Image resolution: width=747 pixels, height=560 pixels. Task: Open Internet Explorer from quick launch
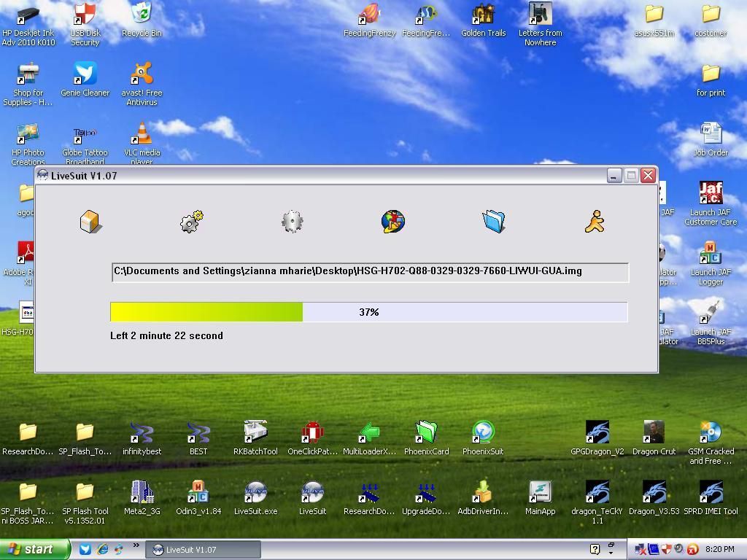[102, 550]
